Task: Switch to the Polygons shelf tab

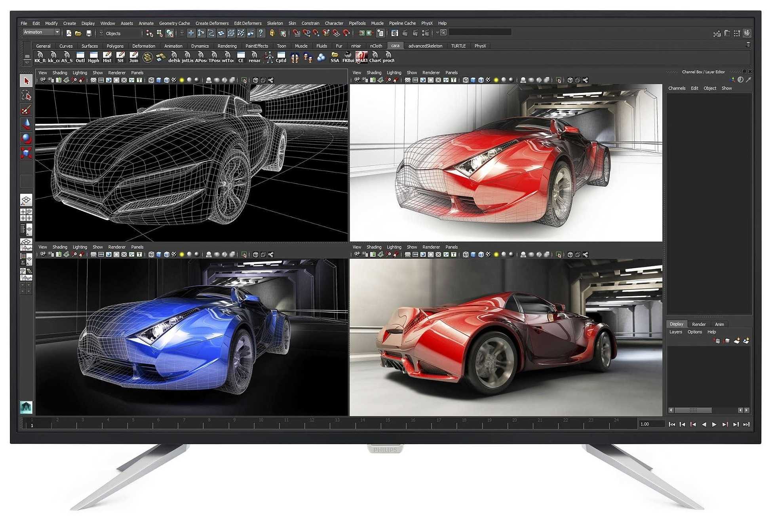Action: pos(115,46)
